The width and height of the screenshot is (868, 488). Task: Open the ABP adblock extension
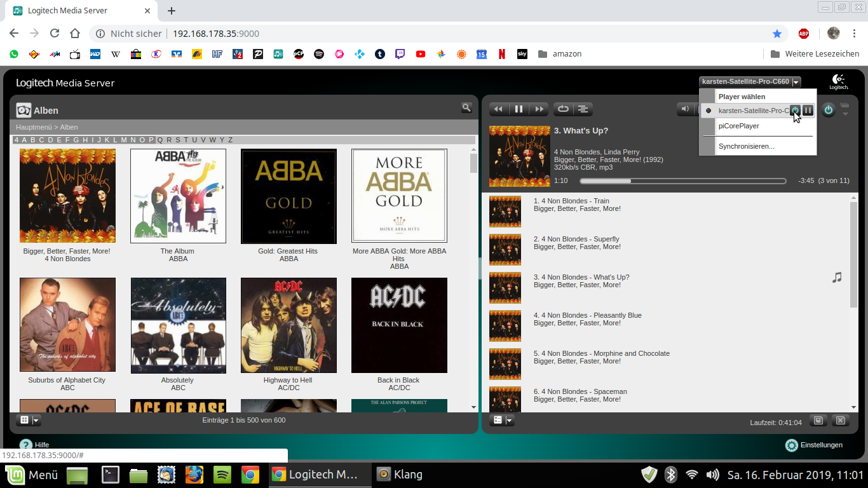pyautogui.click(x=804, y=33)
